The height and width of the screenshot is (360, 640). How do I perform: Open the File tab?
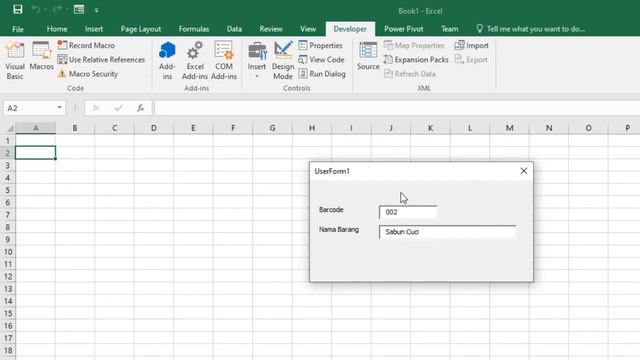(18, 29)
